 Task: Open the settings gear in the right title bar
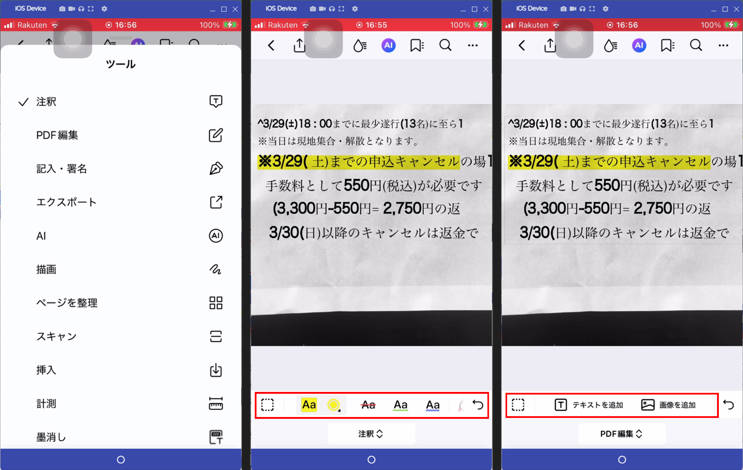606,9
